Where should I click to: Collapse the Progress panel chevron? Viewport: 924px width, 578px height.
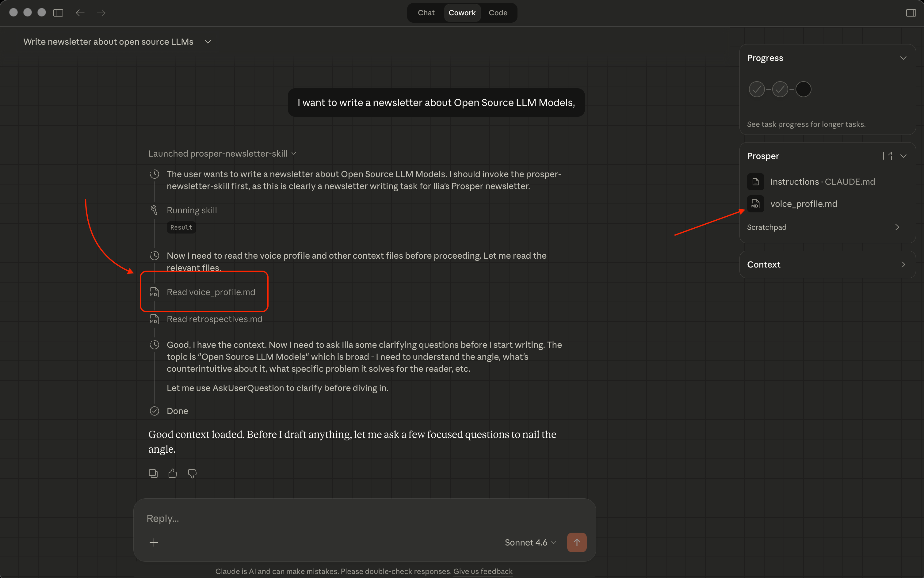pos(903,58)
